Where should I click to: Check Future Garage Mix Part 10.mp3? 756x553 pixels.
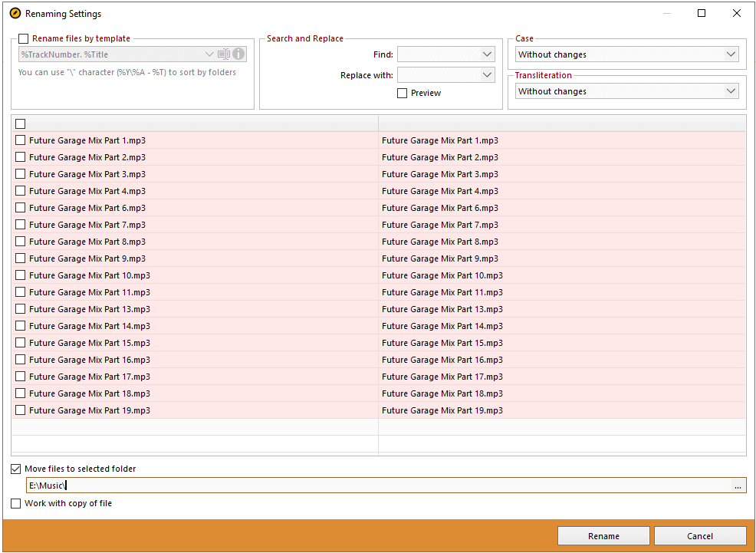coord(19,275)
